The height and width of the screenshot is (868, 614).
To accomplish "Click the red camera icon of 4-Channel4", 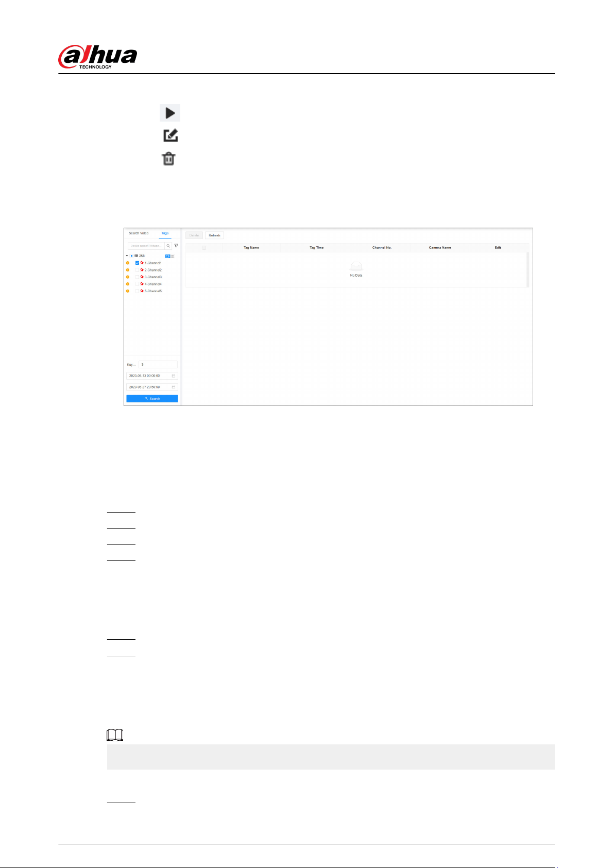I will (x=142, y=284).
